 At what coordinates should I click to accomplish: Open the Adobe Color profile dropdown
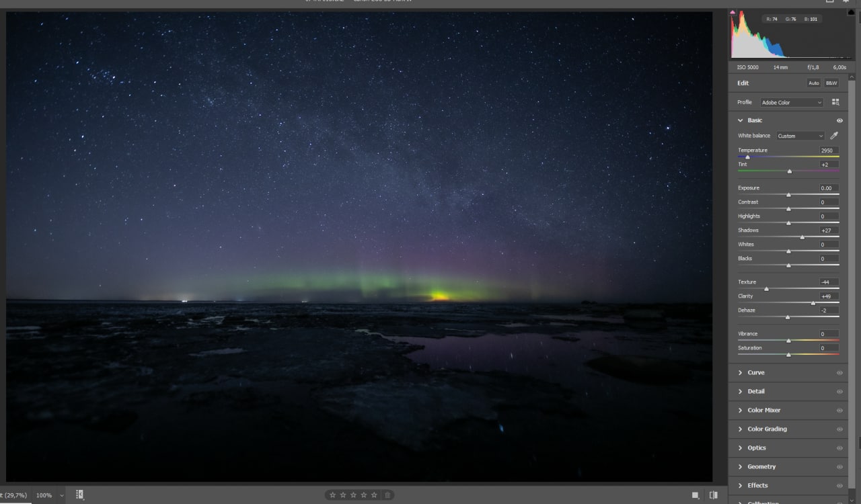click(791, 103)
